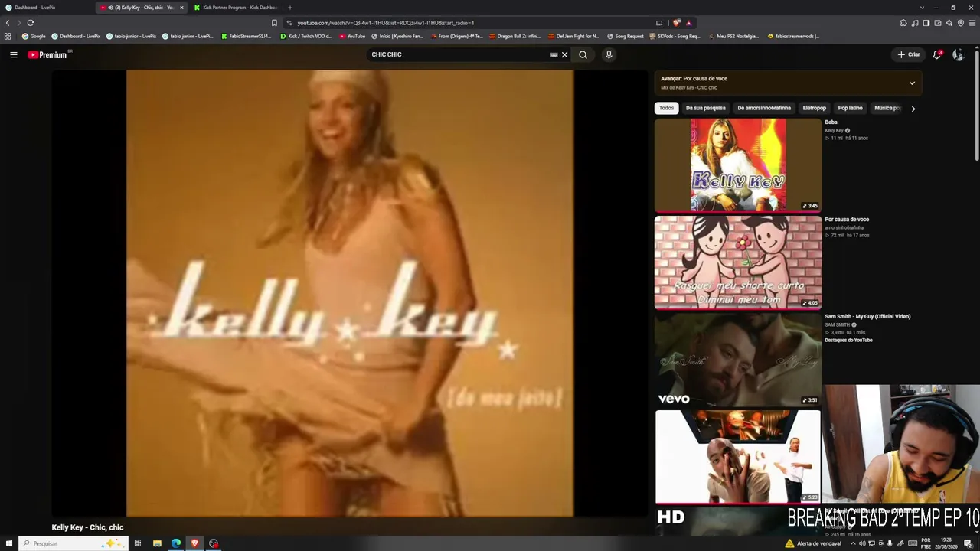Bookmark this page in address bar
Image resolution: width=980 pixels, height=551 pixels.
pyautogui.click(x=275, y=23)
